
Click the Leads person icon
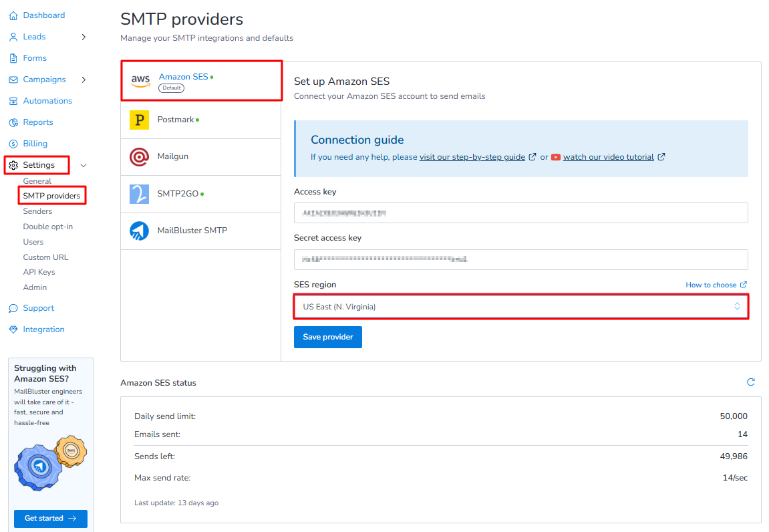coord(13,37)
